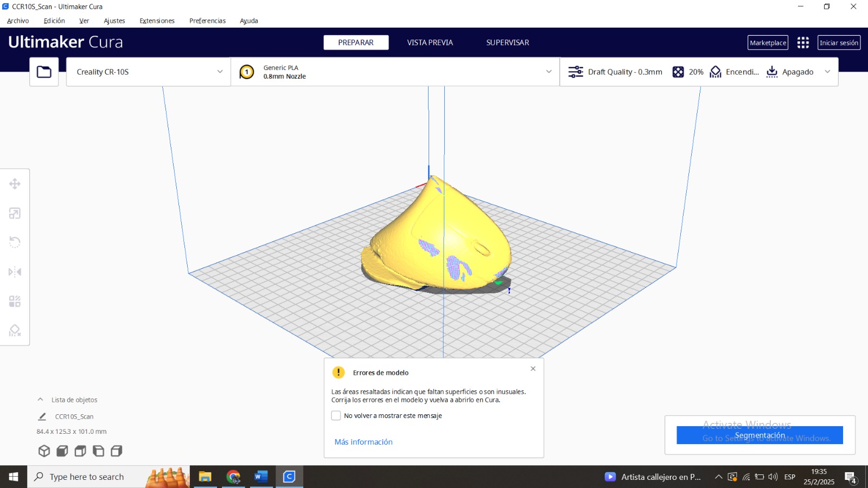Expand the Generic PLA material dropdown
The width and height of the screenshot is (868, 488).
click(548, 72)
